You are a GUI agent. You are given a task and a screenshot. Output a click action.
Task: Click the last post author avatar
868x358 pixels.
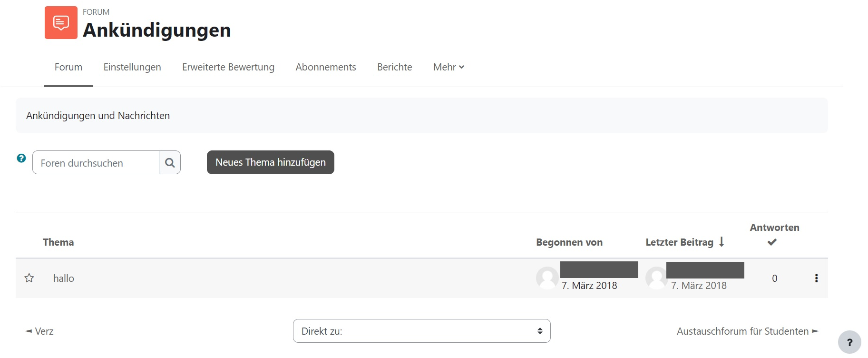click(656, 278)
